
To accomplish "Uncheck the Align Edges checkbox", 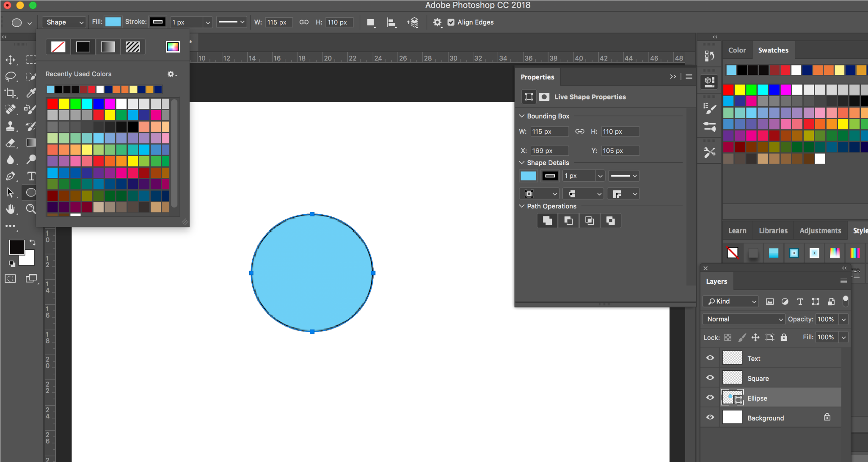I will [x=451, y=22].
